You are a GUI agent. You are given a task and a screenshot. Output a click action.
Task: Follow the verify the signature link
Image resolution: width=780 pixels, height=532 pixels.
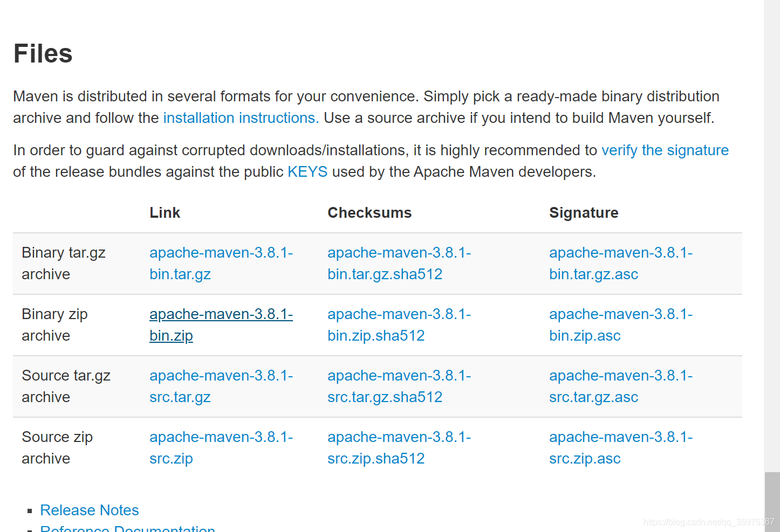pos(665,150)
